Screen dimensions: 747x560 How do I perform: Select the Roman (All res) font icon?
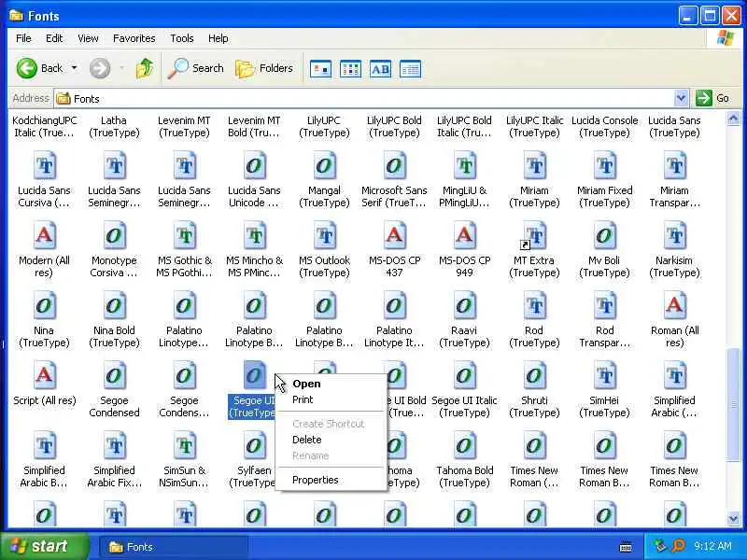[x=674, y=306]
